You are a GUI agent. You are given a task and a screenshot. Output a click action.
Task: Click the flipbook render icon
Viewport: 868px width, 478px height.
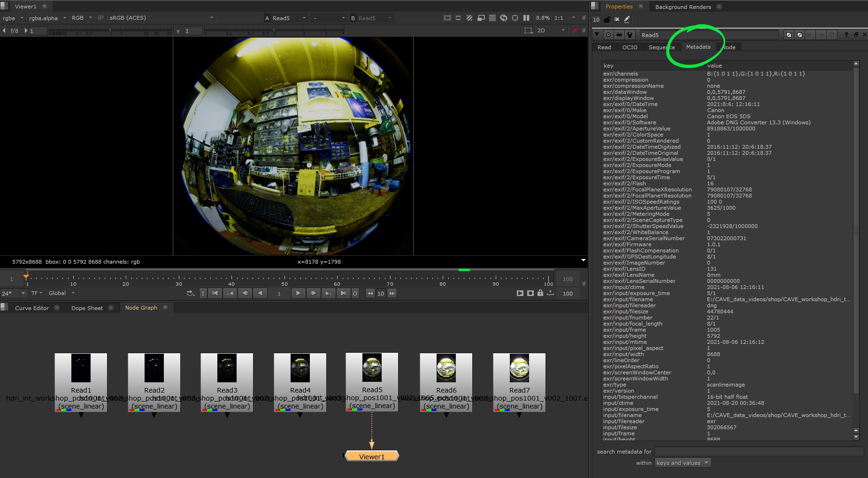(520, 293)
